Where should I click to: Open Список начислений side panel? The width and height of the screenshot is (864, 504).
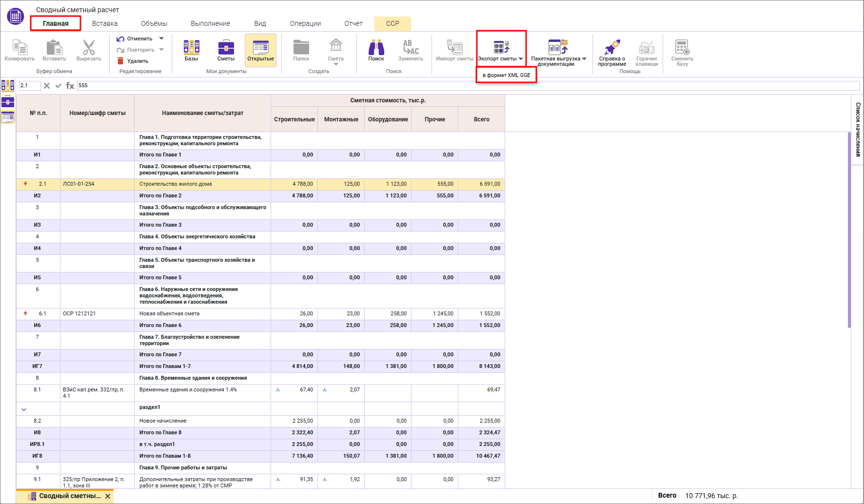(858, 129)
